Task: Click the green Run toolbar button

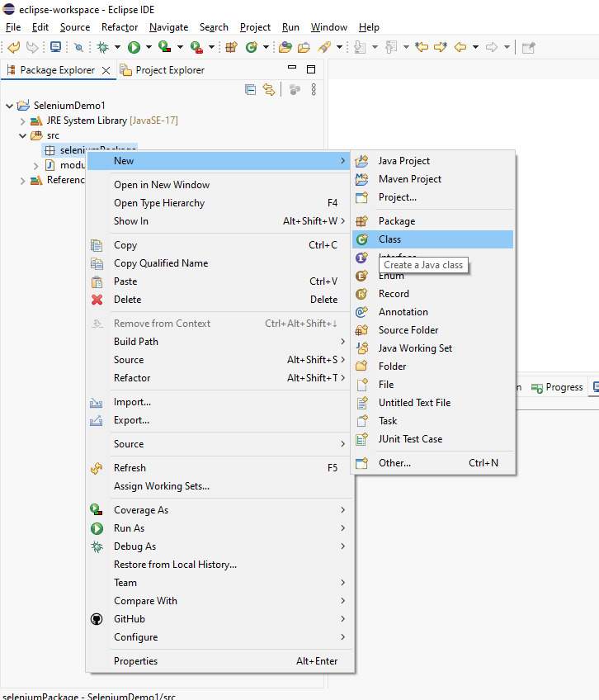Action: click(x=134, y=47)
